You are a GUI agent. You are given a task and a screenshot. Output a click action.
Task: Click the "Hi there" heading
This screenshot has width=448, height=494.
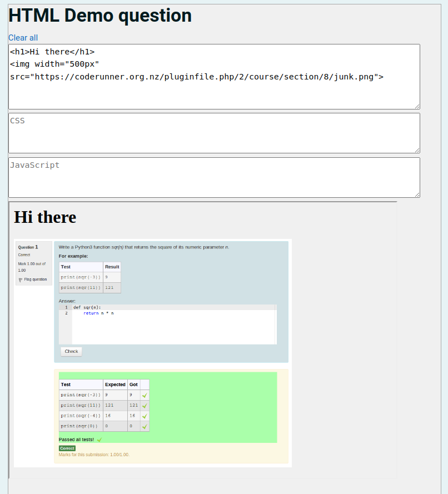click(44, 217)
